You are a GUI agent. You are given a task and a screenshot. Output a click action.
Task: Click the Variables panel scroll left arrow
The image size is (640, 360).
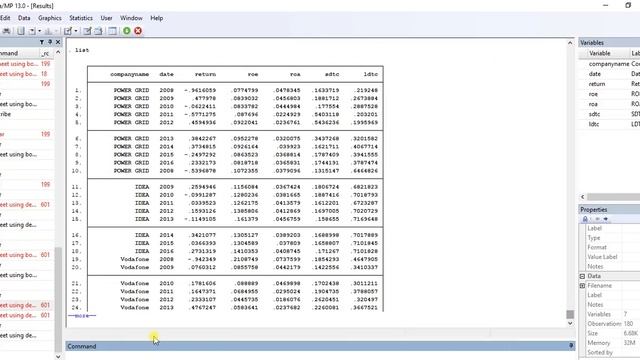(x=582, y=197)
